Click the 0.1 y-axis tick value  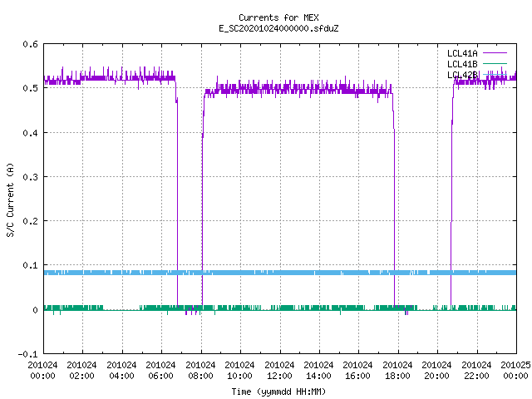pyautogui.click(x=30, y=265)
